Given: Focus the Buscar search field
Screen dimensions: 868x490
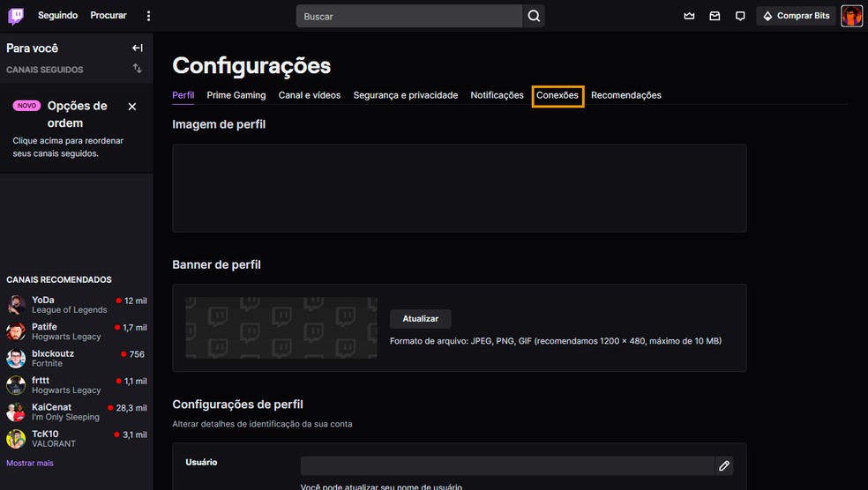Looking at the screenshot, I should coord(409,16).
